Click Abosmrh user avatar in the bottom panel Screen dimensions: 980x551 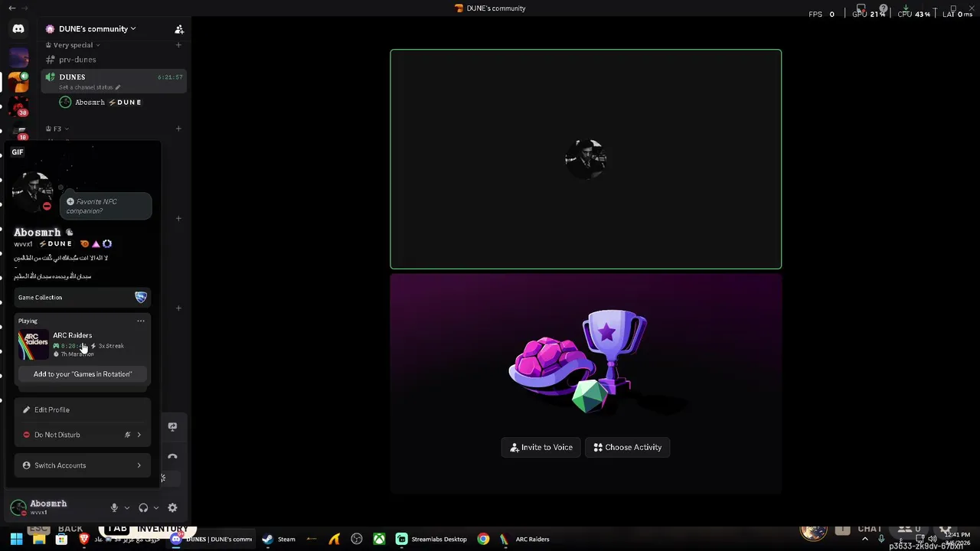coord(18,507)
